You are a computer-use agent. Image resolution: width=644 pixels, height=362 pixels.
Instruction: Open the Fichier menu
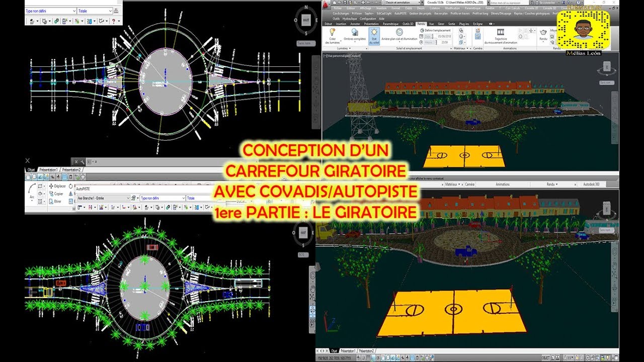click(x=338, y=8)
